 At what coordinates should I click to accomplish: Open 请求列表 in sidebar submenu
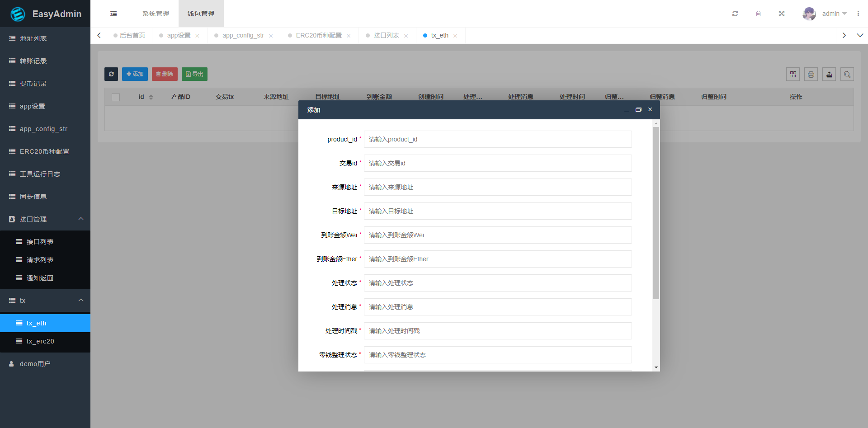pyautogui.click(x=45, y=260)
